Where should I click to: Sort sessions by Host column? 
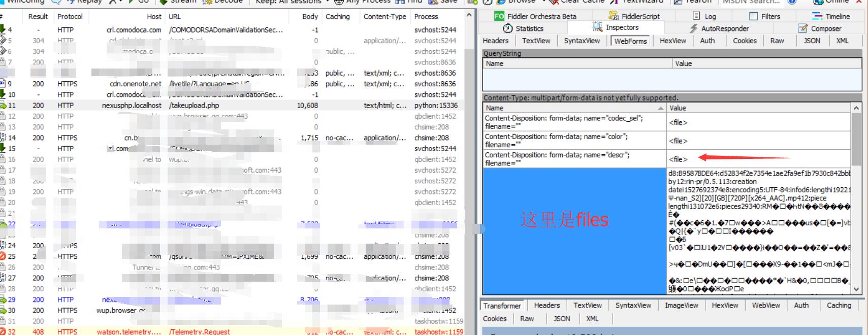[154, 17]
